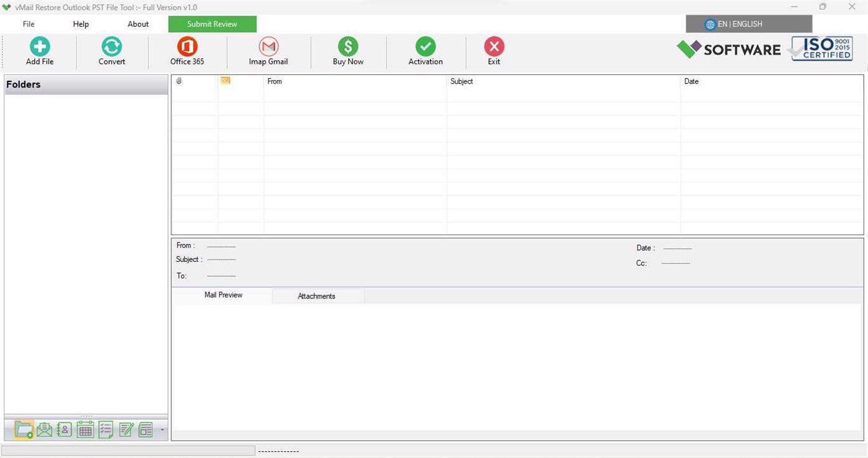Click the attachment column header paperclip
This screenshot has height=458, width=868.
tap(179, 81)
